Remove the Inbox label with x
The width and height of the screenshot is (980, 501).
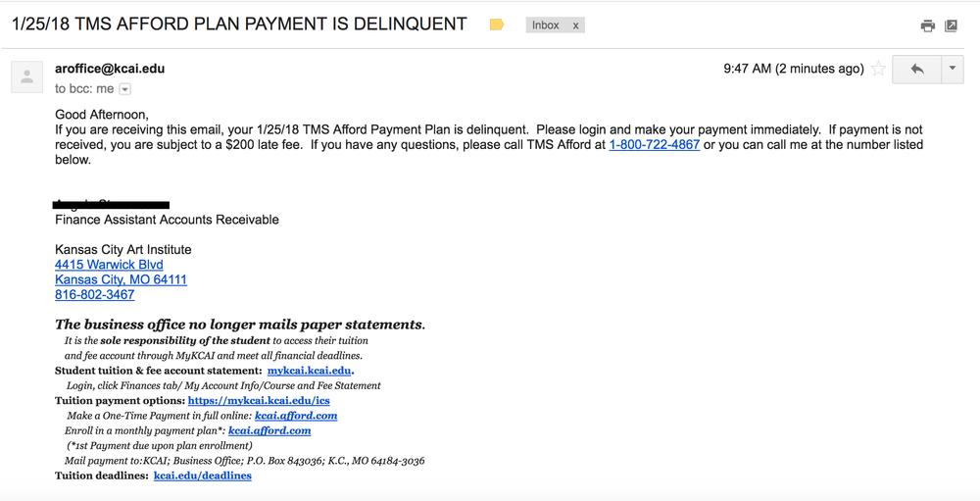coord(575,25)
